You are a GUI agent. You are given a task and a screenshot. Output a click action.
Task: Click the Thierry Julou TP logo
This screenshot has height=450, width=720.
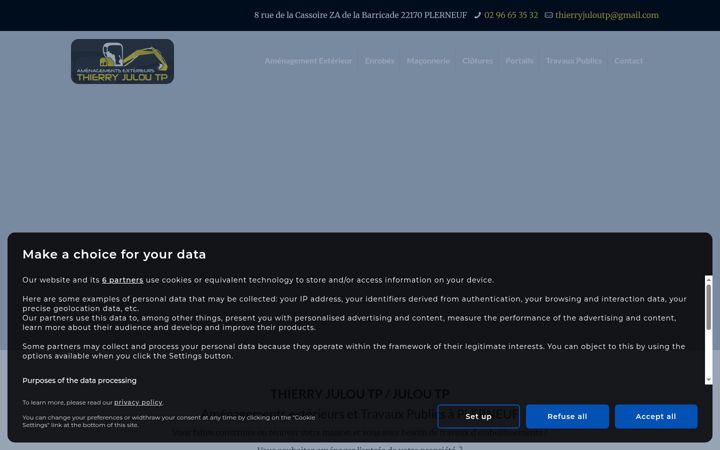click(x=122, y=62)
